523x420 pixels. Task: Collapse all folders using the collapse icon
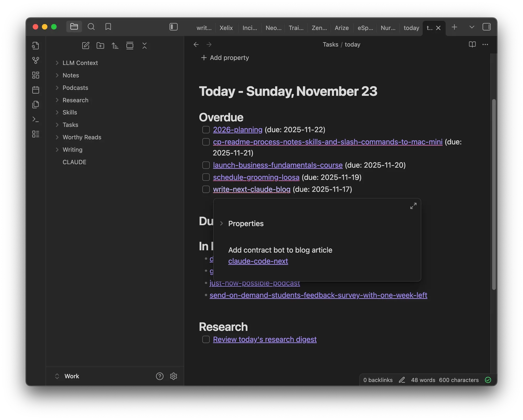(145, 46)
